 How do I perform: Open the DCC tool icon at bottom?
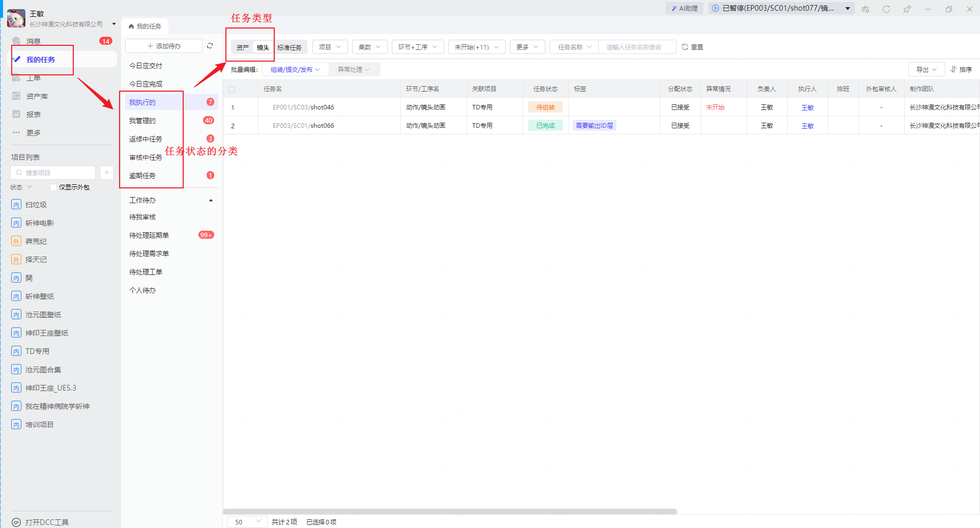coord(16,522)
